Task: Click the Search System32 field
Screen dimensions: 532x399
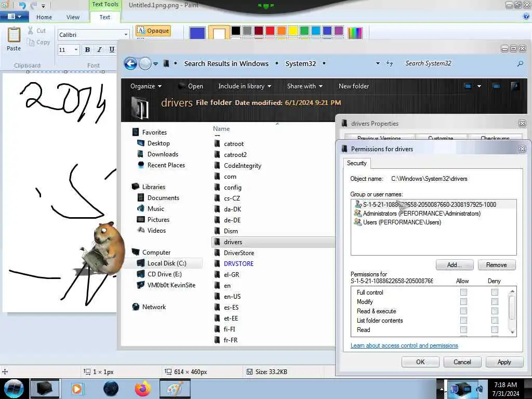Action: click(x=459, y=63)
